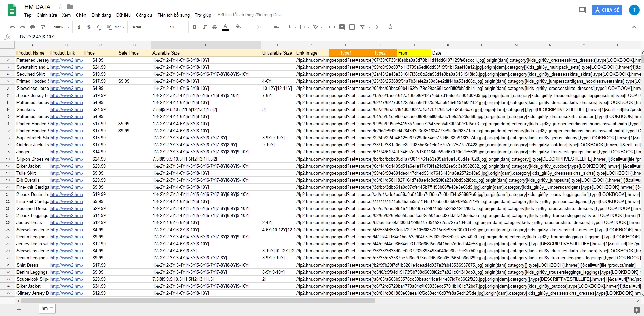
Task: Click the Undo arrow icon
Action: tap(12, 27)
